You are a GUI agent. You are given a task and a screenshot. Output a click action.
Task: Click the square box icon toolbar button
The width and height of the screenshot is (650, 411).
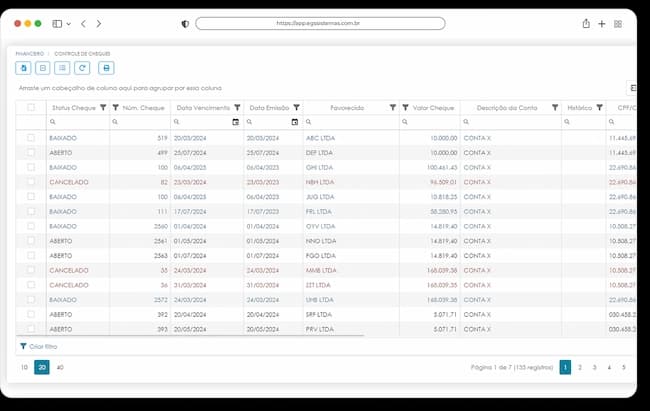pyautogui.click(x=43, y=68)
